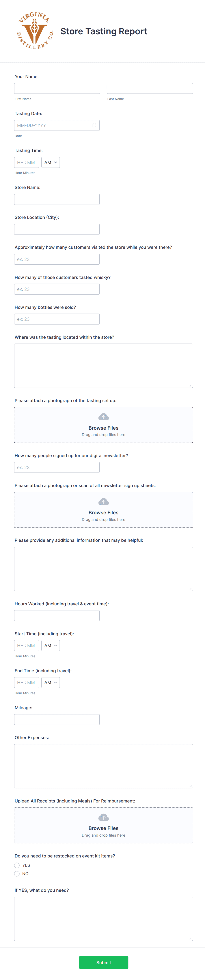Viewport: 205px width, 980px height.
Task: Click the HH:MM field for Tasting Time
Action: click(26, 162)
